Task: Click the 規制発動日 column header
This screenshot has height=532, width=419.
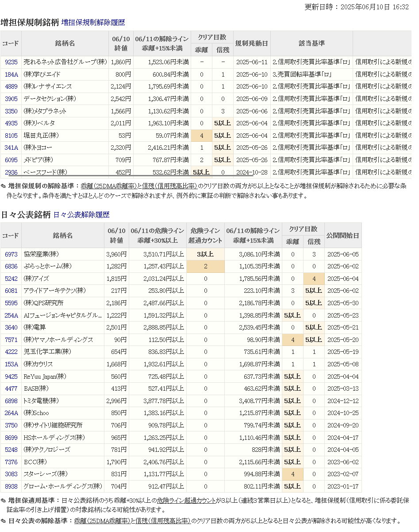Action: (252, 43)
